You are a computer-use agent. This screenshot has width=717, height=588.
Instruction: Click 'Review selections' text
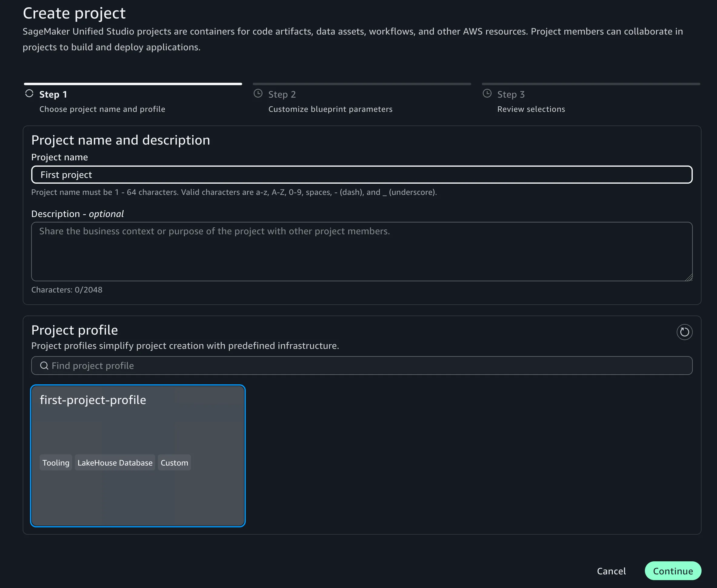[x=531, y=109]
